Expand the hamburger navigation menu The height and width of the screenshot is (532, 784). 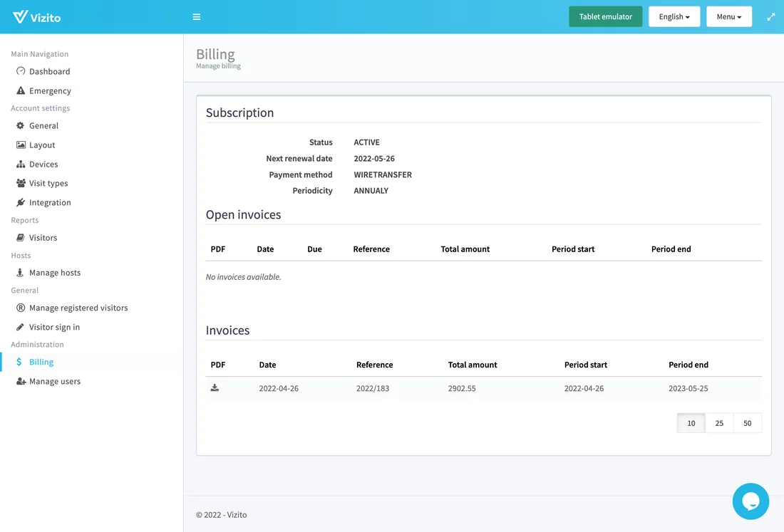click(x=196, y=16)
